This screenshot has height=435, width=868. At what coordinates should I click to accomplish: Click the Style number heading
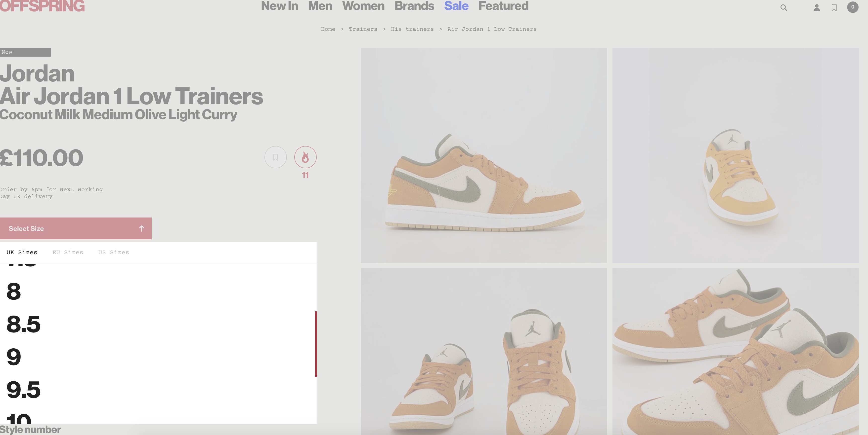tap(30, 430)
